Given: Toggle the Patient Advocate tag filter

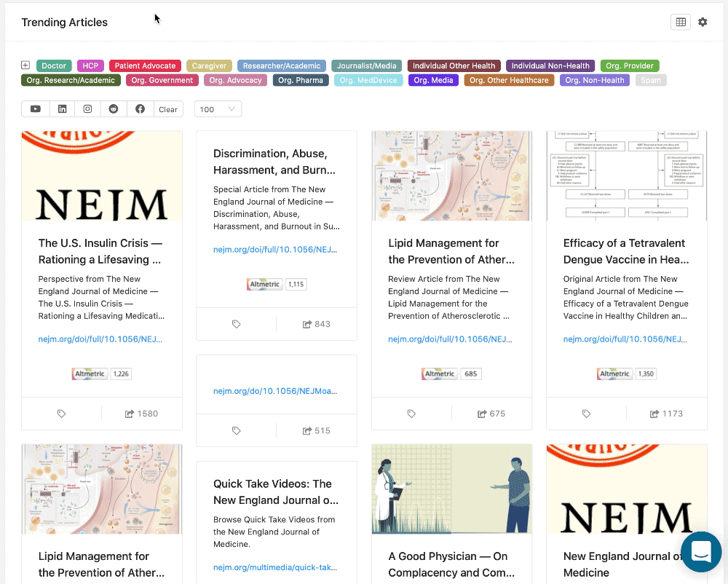Looking at the screenshot, I should tap(145, 66).
